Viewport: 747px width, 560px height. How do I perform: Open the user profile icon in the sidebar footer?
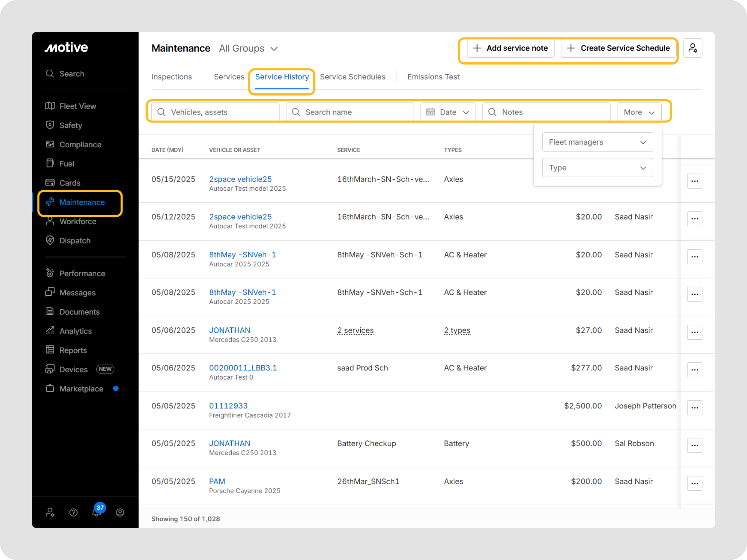pos(120,513)
